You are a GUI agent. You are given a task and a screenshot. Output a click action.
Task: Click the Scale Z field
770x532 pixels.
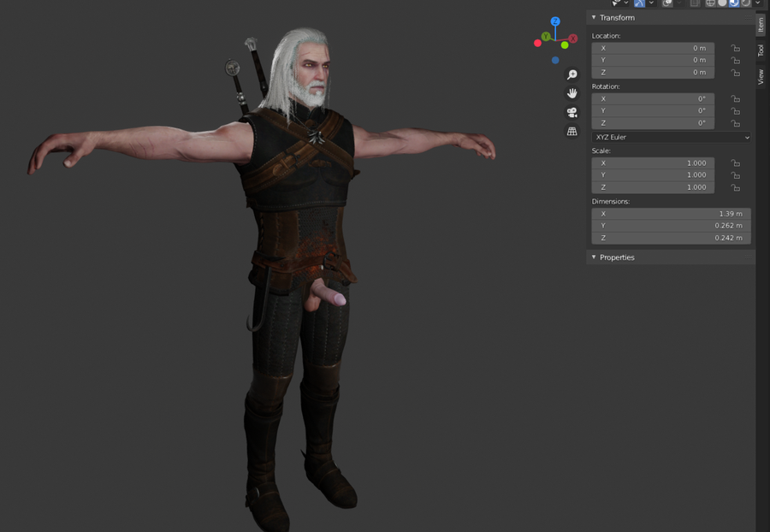click(653, 187)
